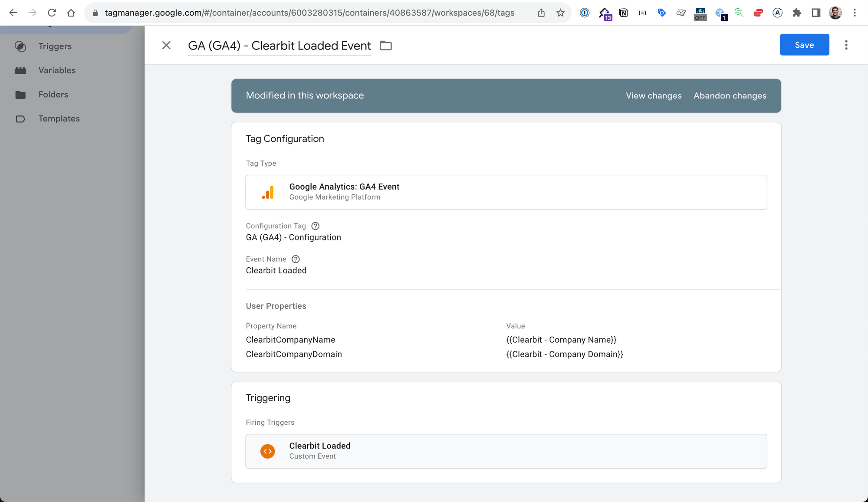Go forward in the browser
868x502 pixels.
click(33, 13)
